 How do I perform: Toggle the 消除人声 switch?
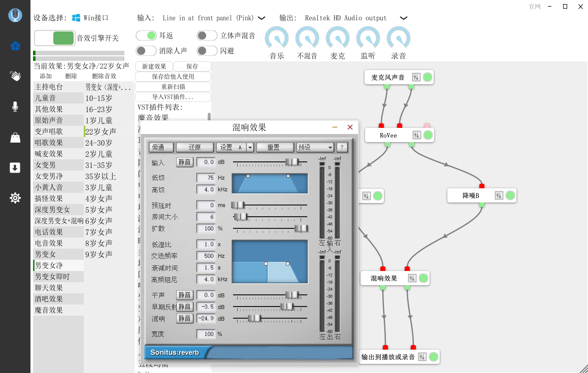(x=146, y=51)
